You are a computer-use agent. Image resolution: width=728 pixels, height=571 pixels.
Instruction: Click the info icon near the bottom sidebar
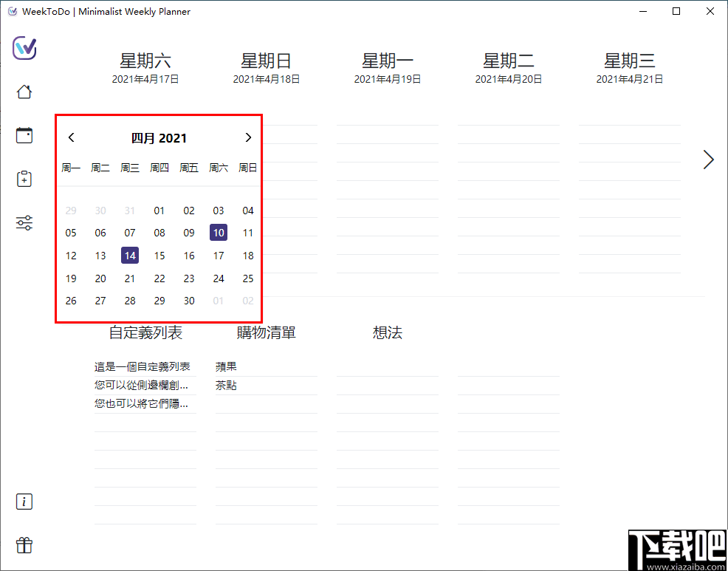coord(24,502)
